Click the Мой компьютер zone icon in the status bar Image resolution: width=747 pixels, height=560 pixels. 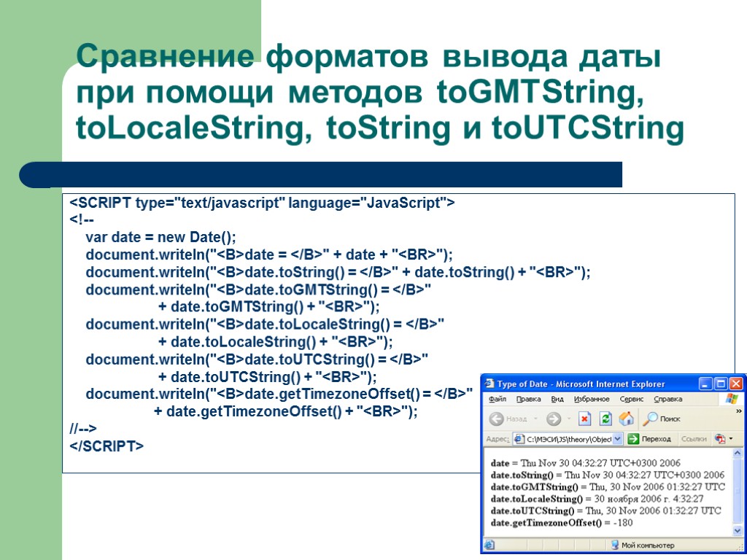(614, 545)
